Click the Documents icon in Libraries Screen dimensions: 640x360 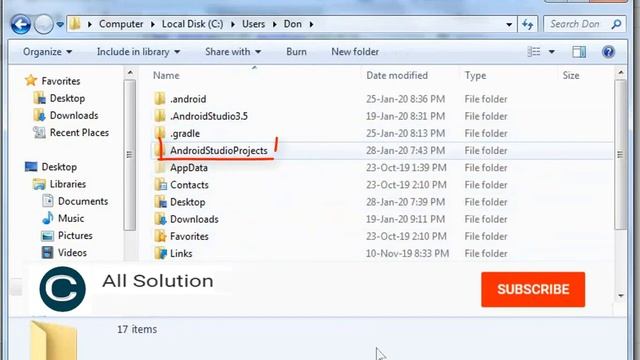[x=48, y=200]
